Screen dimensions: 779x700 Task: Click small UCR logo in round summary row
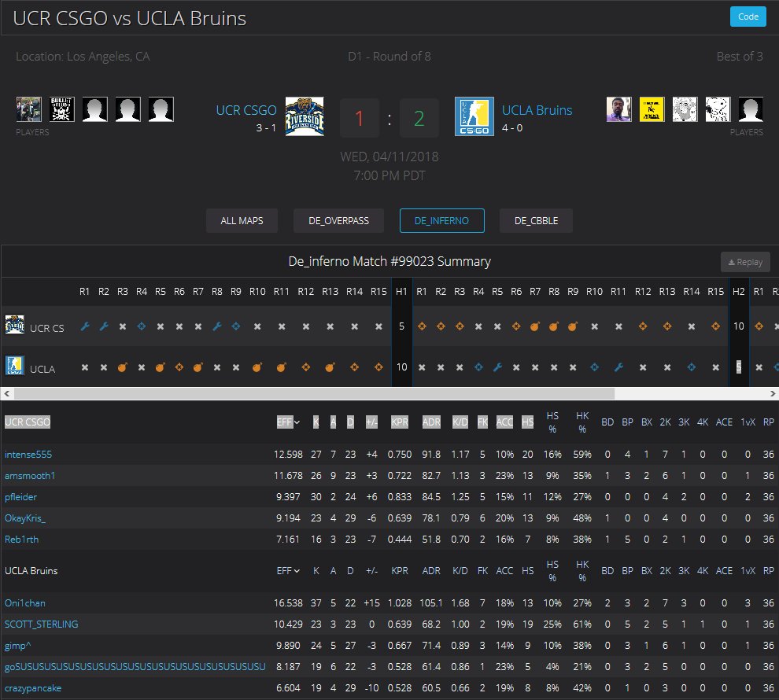(14, 325)
